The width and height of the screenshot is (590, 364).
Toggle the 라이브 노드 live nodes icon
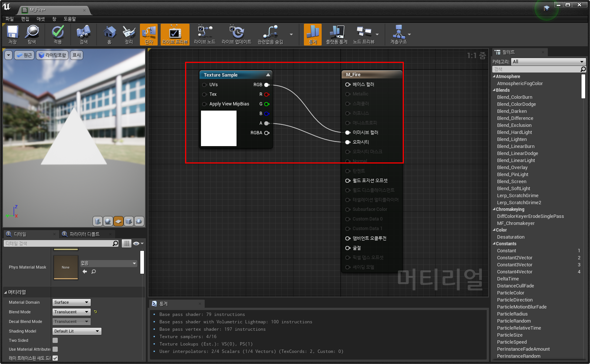pos(205,32)
